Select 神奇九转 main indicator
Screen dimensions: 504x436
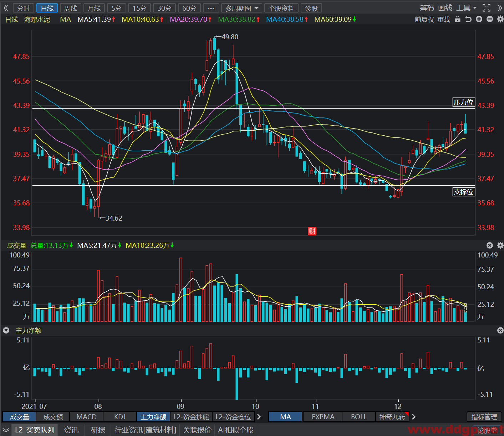pos(392,417)
